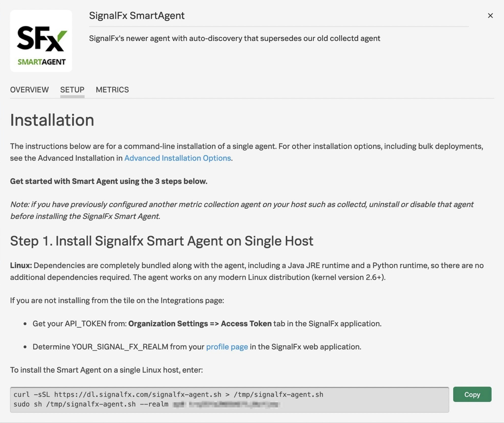Screen dimensions: 504x423
Task: Click the agent description subtitle text
Action: tap(234, 38)
